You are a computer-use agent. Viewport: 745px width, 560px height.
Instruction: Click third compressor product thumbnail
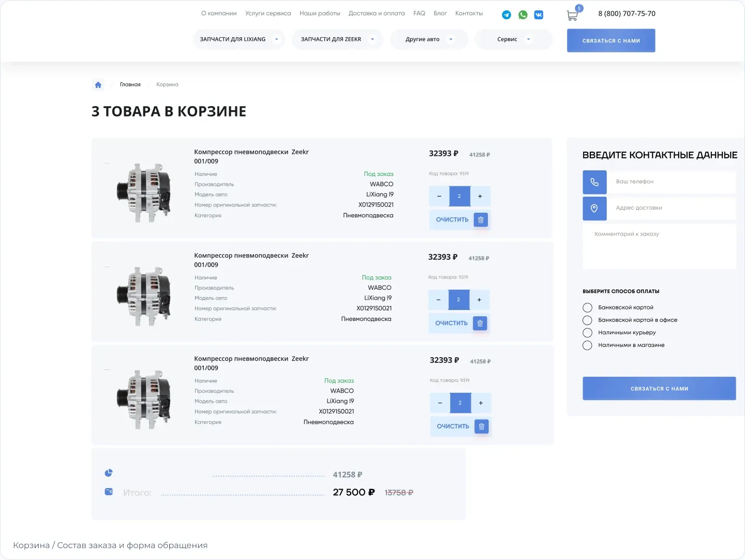(143, 400)
